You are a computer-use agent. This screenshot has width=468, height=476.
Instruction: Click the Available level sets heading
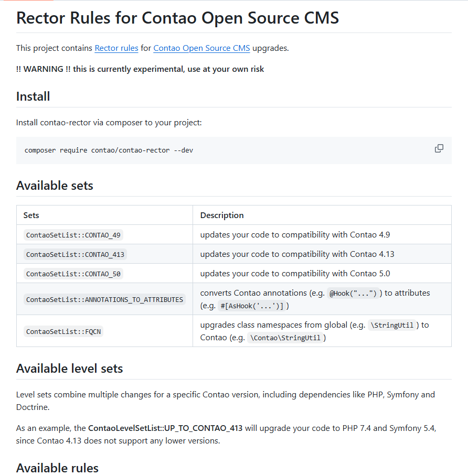click(x=69, y=369)
